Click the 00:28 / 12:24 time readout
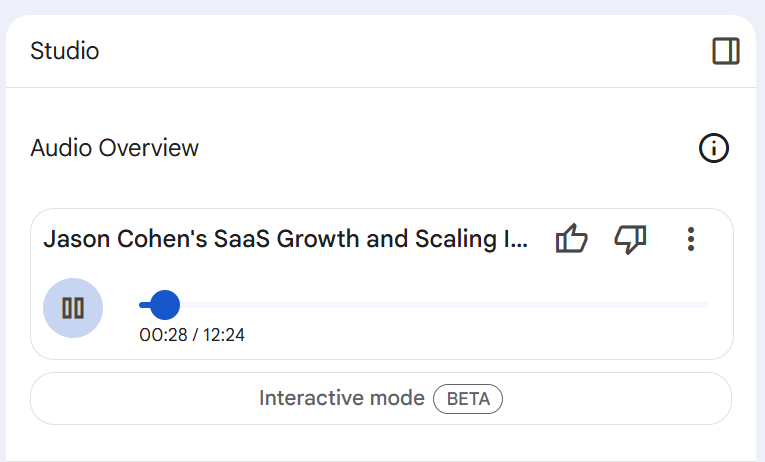This screenshot has height=462, width=765. [192, 335]
